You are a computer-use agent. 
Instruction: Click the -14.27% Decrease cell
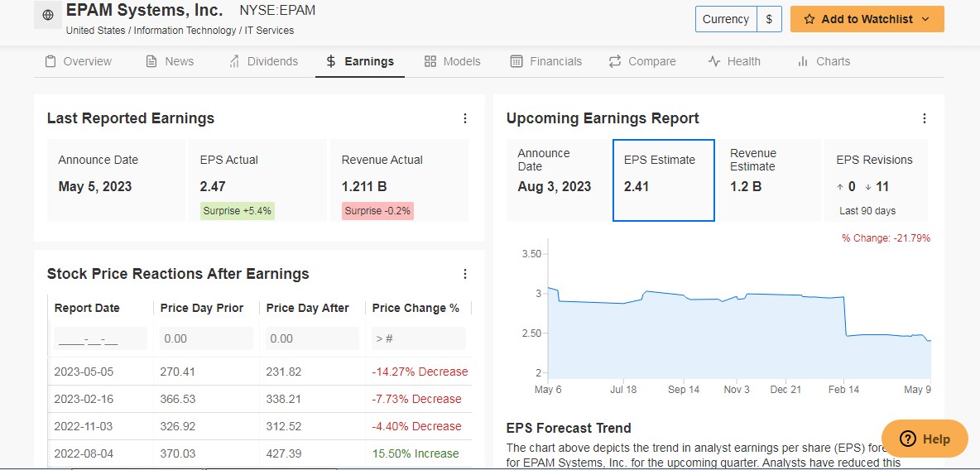(x=420, y=372)
